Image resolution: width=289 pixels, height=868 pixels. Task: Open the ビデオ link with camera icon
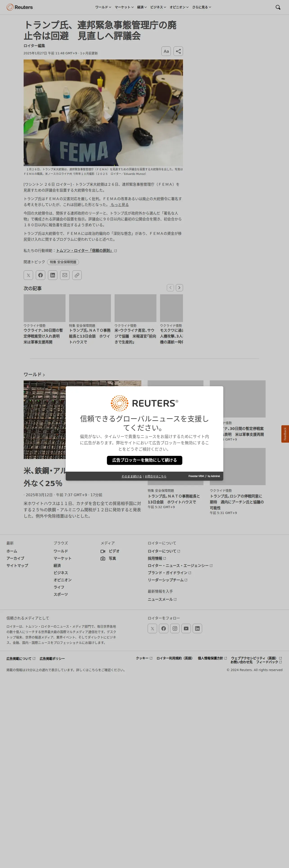coord(110,551)
